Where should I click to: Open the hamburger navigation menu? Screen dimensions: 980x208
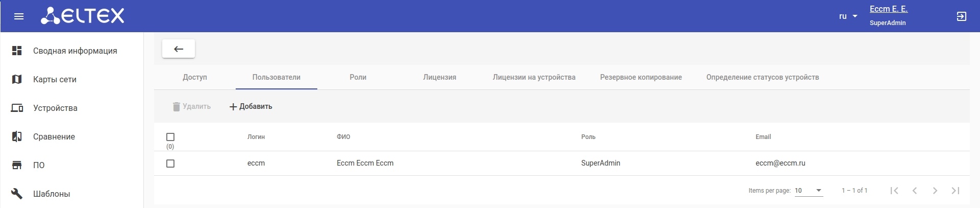tap(19, 16)
